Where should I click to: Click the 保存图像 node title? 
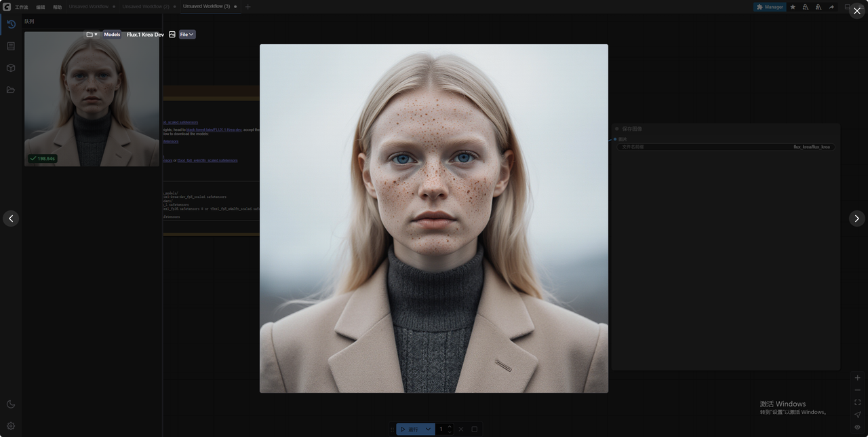point(632,128)
